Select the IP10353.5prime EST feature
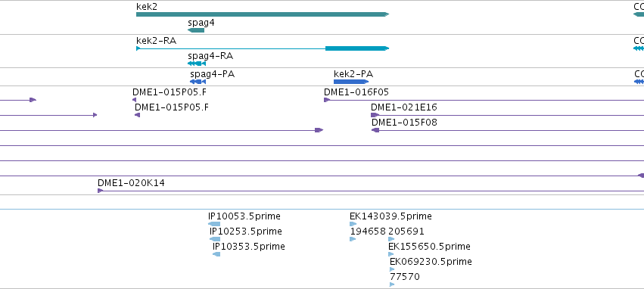The height and width of the screenshot is (289, 644). point(216,254)
